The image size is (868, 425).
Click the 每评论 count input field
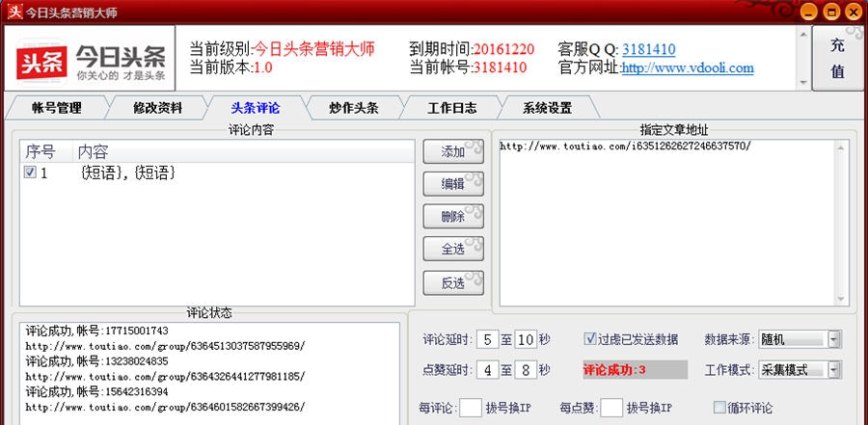click(471, 408)
